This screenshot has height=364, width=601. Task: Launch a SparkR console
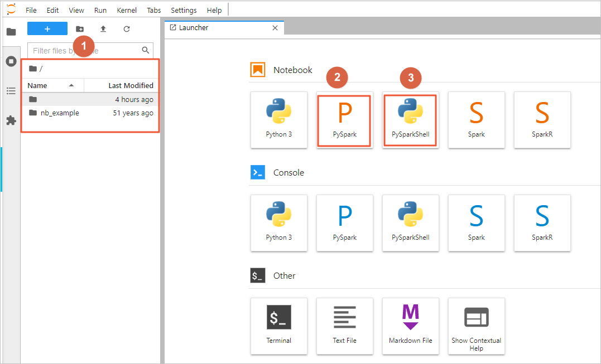542,223
